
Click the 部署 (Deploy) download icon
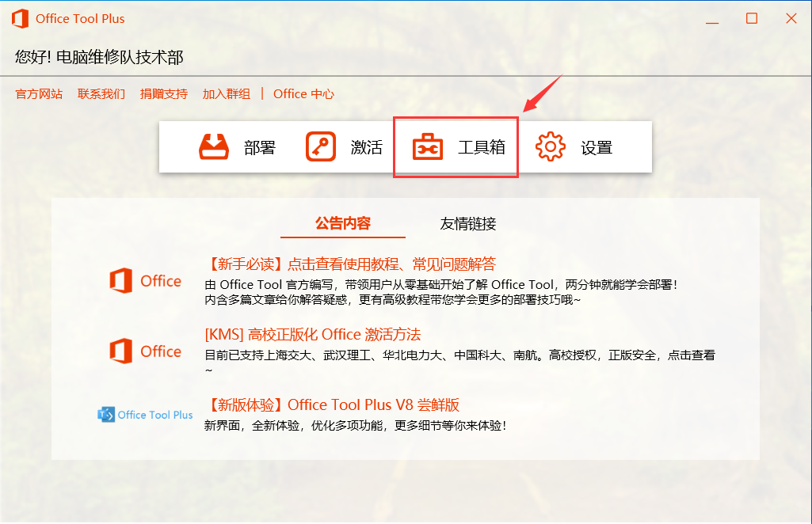pos(214,147)
